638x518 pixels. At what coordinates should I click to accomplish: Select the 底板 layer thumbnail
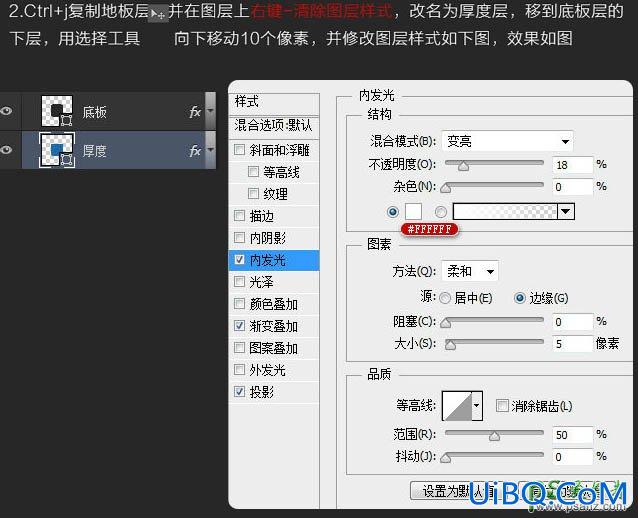(x=57, y=111)
